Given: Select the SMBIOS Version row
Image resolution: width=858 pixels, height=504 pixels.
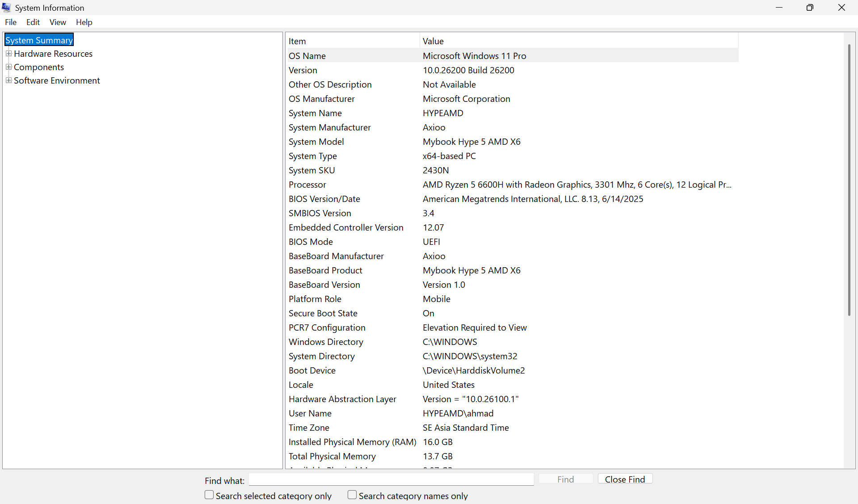Looking at the screenshot, I should [512, 213].
